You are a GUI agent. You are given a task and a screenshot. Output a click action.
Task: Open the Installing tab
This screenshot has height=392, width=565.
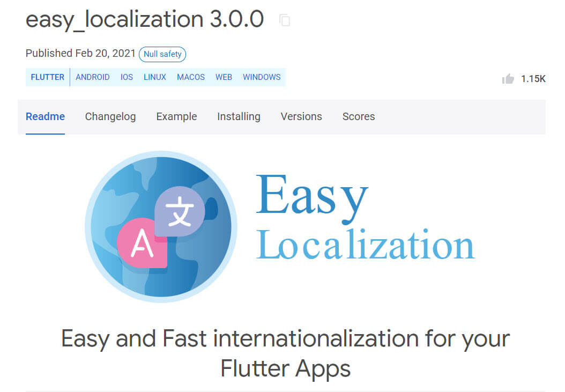(239, 116)
